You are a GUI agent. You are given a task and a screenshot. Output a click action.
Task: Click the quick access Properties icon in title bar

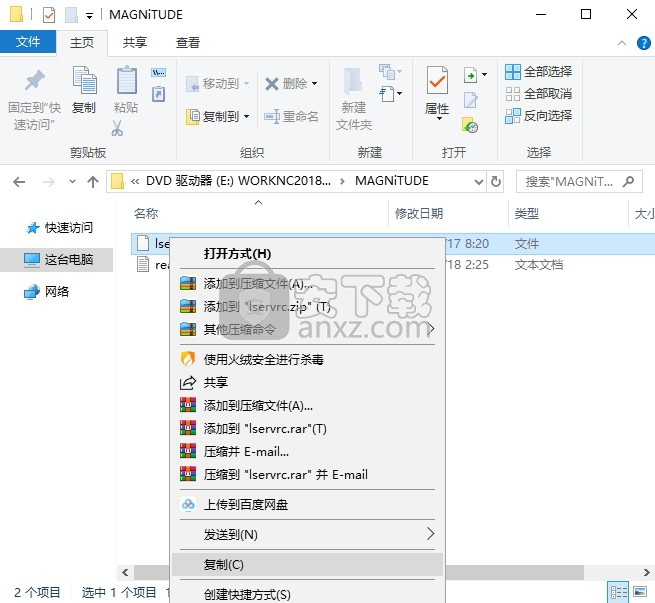[x=49, y=15]
